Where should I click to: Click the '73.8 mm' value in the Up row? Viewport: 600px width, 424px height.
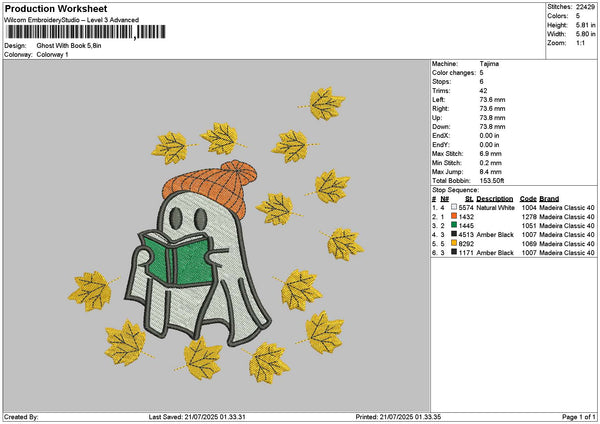tap(492, 118)
